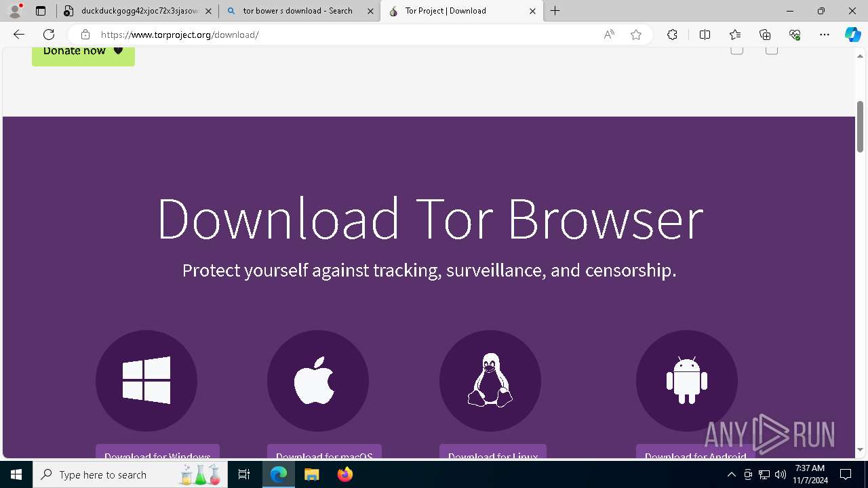The height and width of the screenshot is (488, 868).
Task: Refresh the Tor Project page
Action: coord(49,35)
